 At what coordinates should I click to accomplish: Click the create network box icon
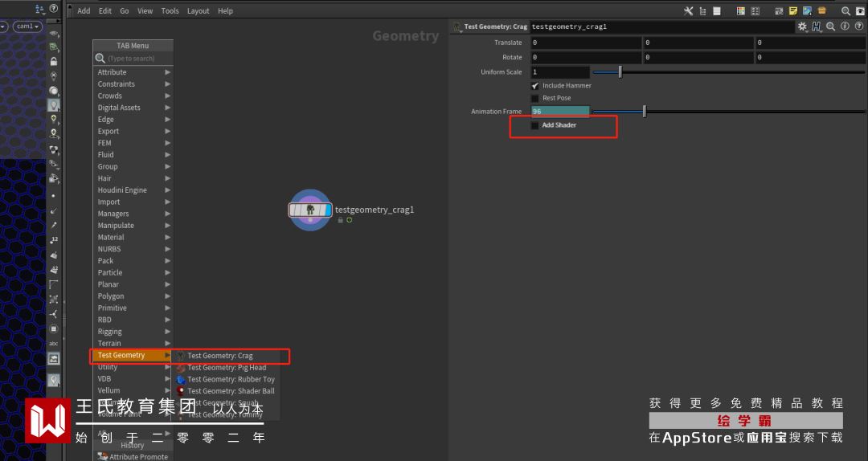click(779, 10)
